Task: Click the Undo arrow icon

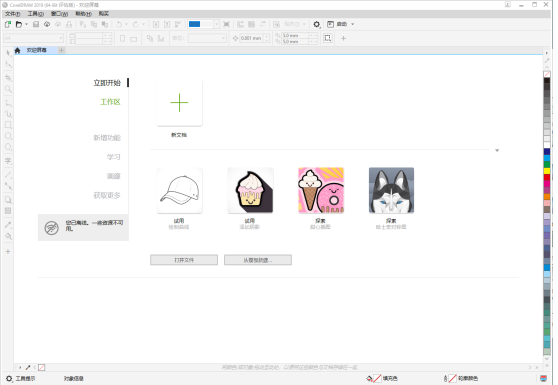Action: coord(119,24)
